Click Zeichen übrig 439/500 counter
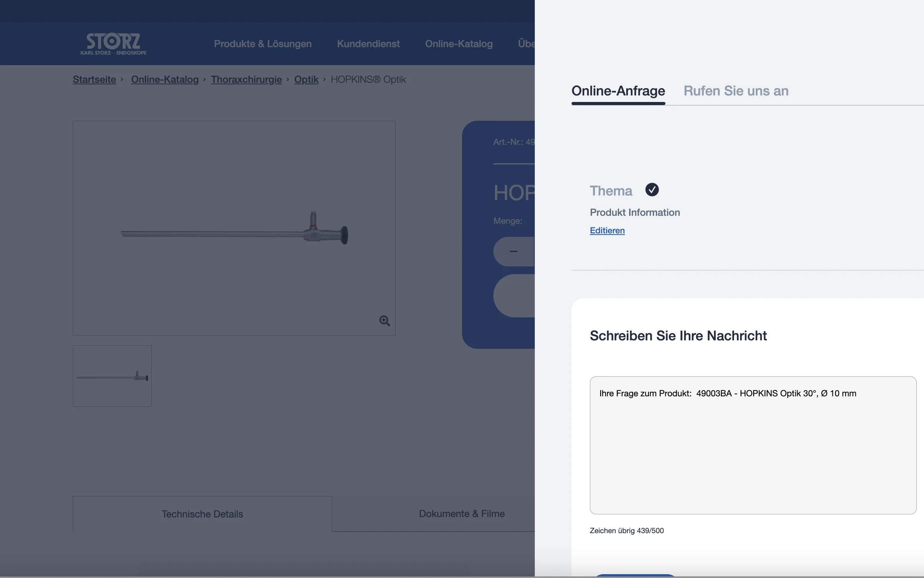 [627, 531]
